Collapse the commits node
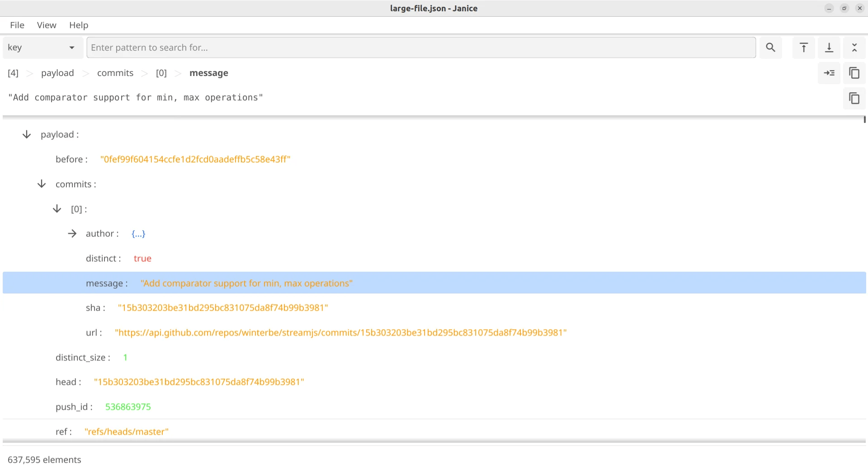This screenshot has width=868, height=473. (42, 184)
